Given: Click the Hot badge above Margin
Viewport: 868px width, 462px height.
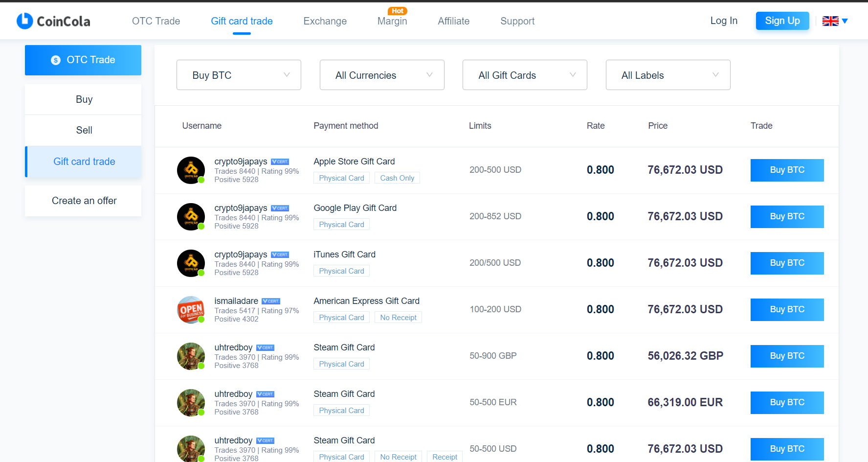Looking at the screenshot, I should [398, 11].
